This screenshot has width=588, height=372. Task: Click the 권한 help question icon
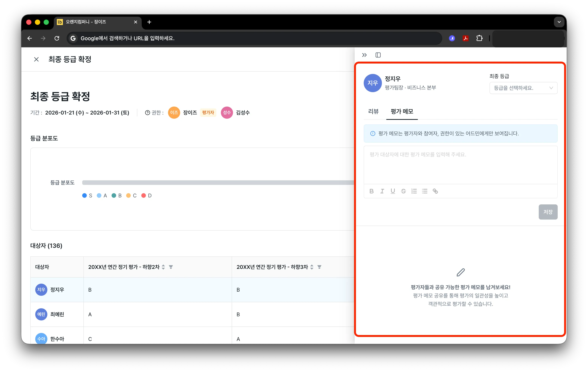pos(147,113)
